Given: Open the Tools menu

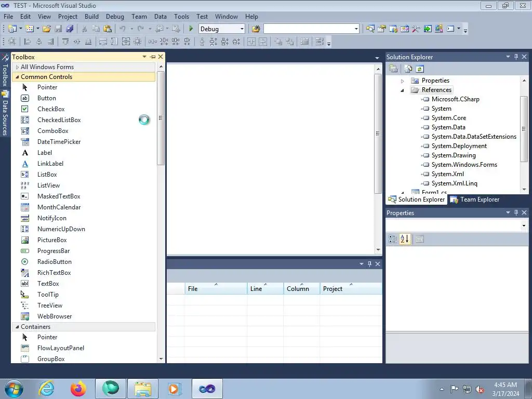Looking at the screenshot, I should pyautogui.click(x=181, y=16).
